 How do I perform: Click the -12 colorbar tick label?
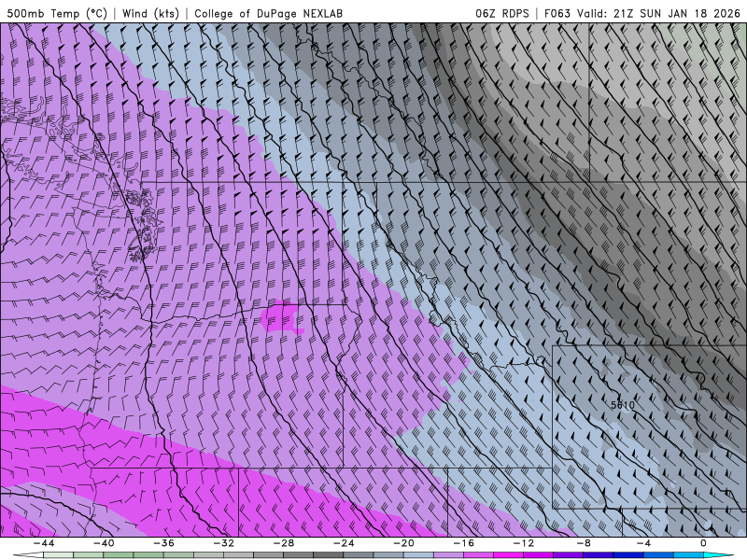524,543
